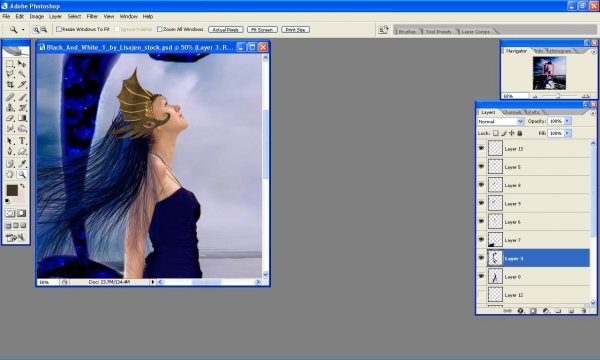Click zoom-in magnifier in options bar
Screen dimensions: 600x360
pyautogui.click(x=36, y=29)
